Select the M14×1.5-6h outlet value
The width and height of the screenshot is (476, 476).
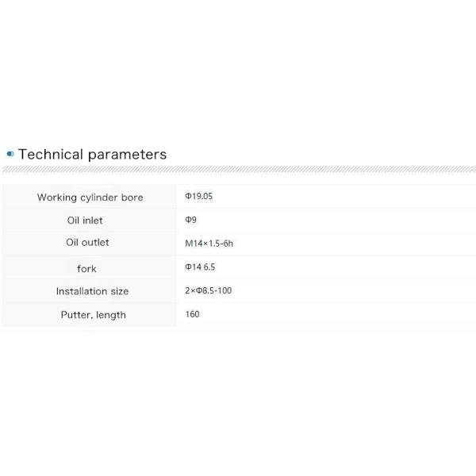coord(209,244)
